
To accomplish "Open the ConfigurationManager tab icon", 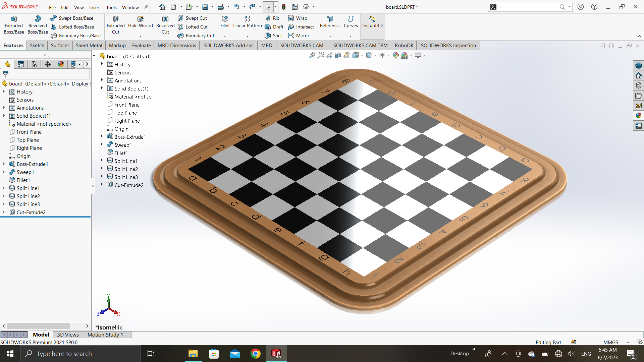I will point(34,64).
